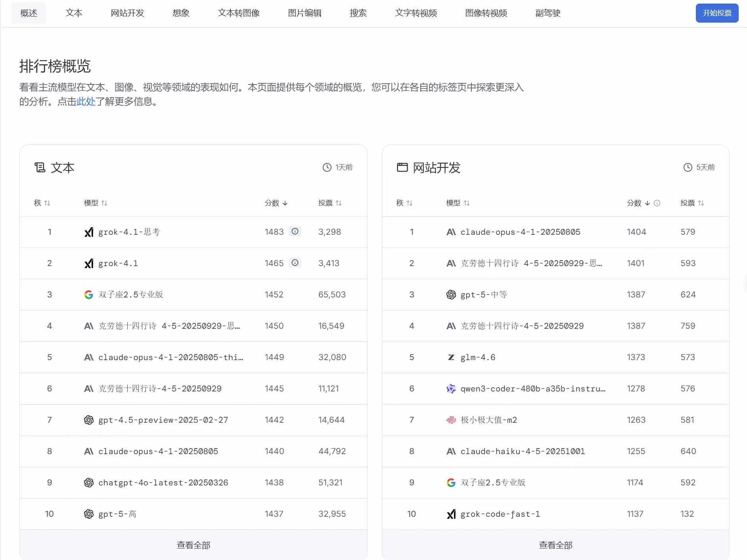The width and height of the screenshot is (747, 560).
Task: Follow the 此处 link in description
Action: click(86, 102)
